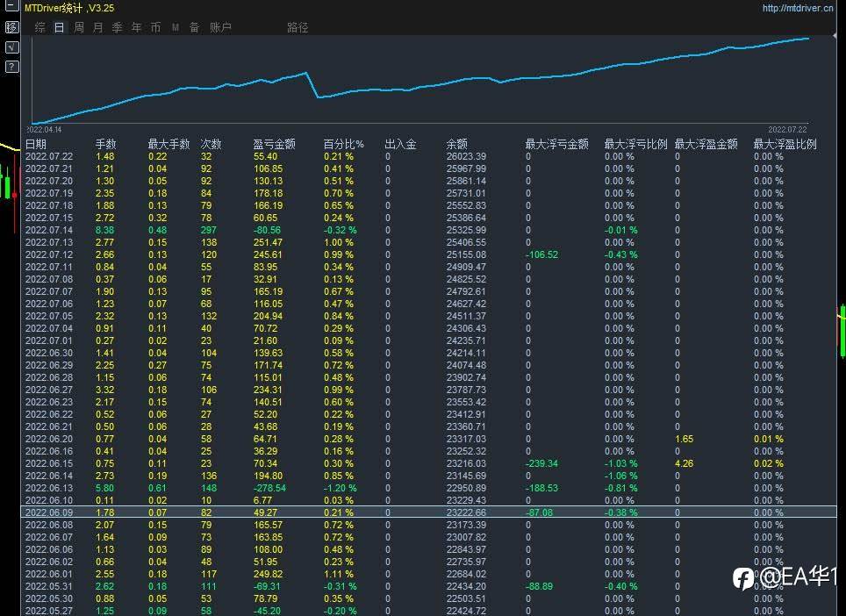Click max floating loss -88.89
846x616 pixels.
539,586
